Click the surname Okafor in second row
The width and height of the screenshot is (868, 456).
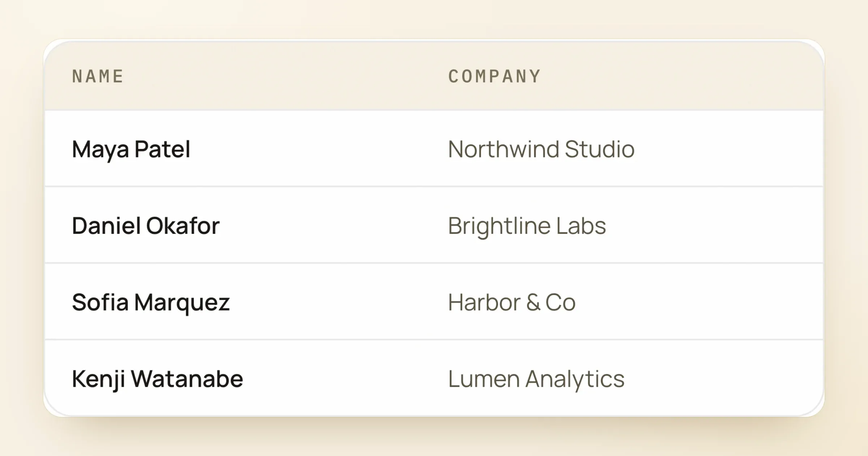coord(183,226)
